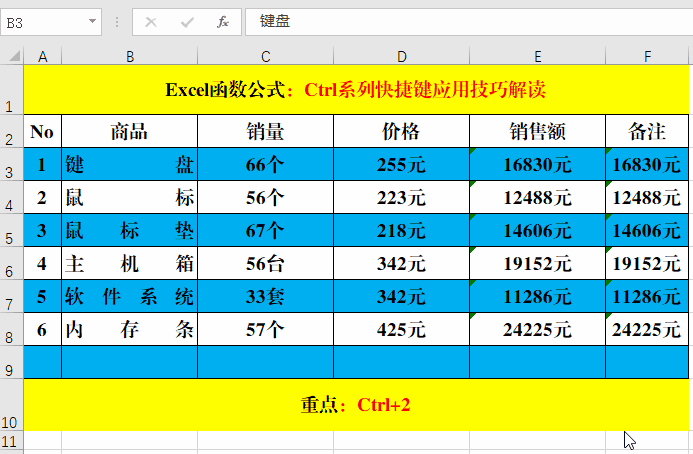
Task: Click the confirm checkmark icon in formula bar
Action: (x=187, y=22)
